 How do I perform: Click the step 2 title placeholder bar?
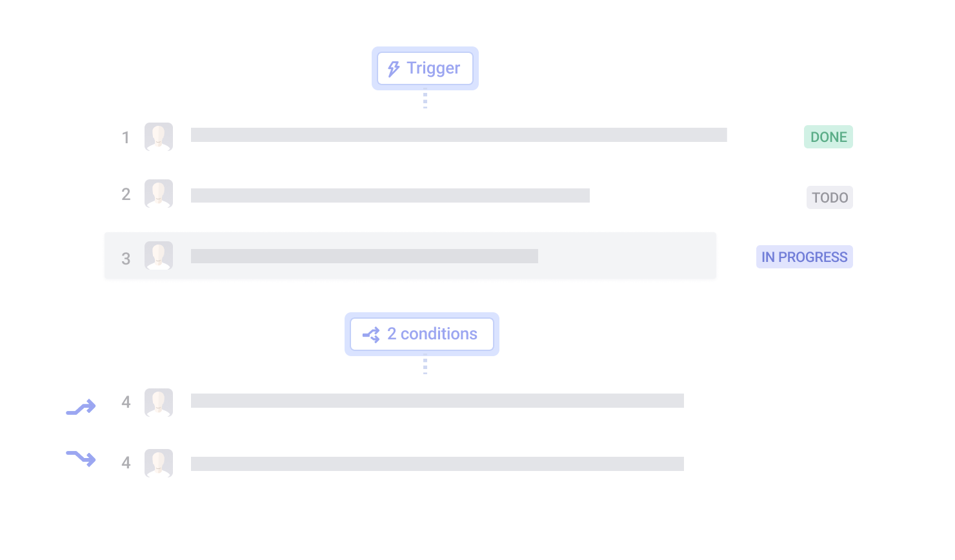pyautogui.click(x=390, y=195)
